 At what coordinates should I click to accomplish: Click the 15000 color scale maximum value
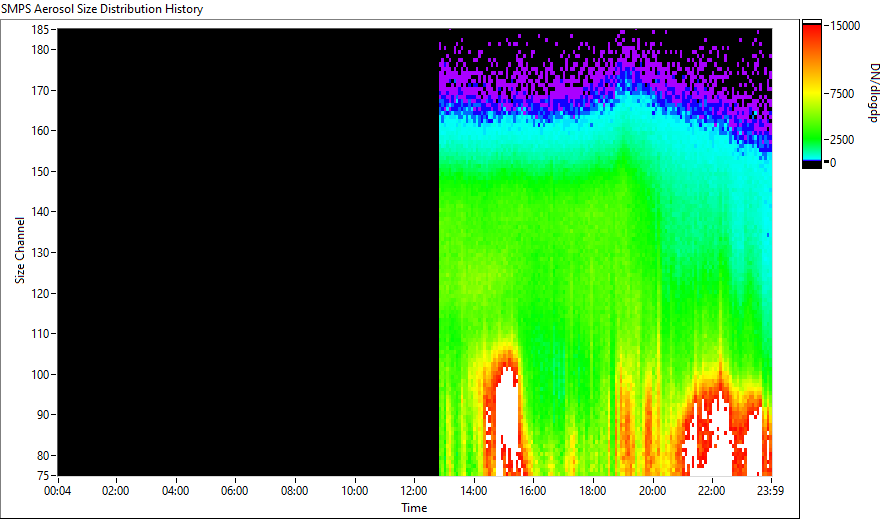click(x=845, y=26)
